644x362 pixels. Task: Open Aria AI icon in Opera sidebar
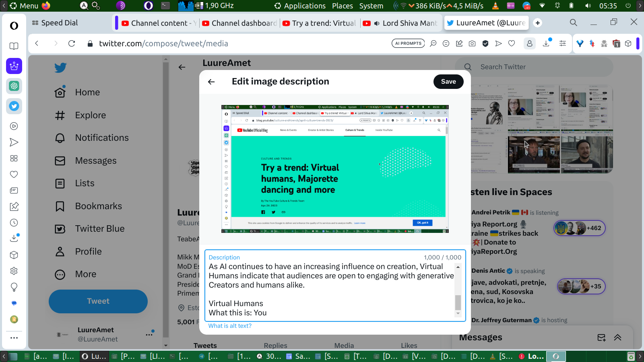(x=14, y=66)
